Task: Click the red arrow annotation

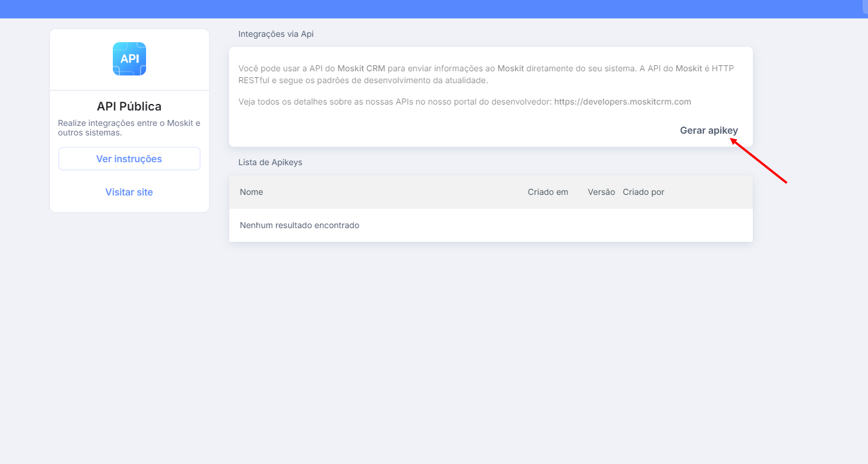Action: click(759, 162)
